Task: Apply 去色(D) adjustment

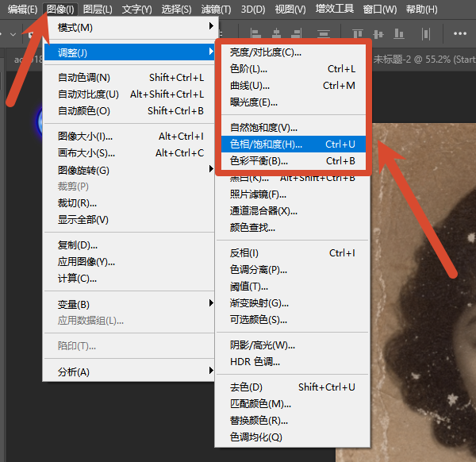Action: [293, 387]
